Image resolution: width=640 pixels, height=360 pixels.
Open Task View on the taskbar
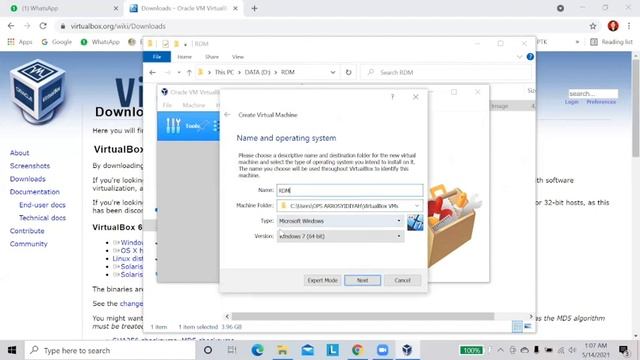[232, 350]
